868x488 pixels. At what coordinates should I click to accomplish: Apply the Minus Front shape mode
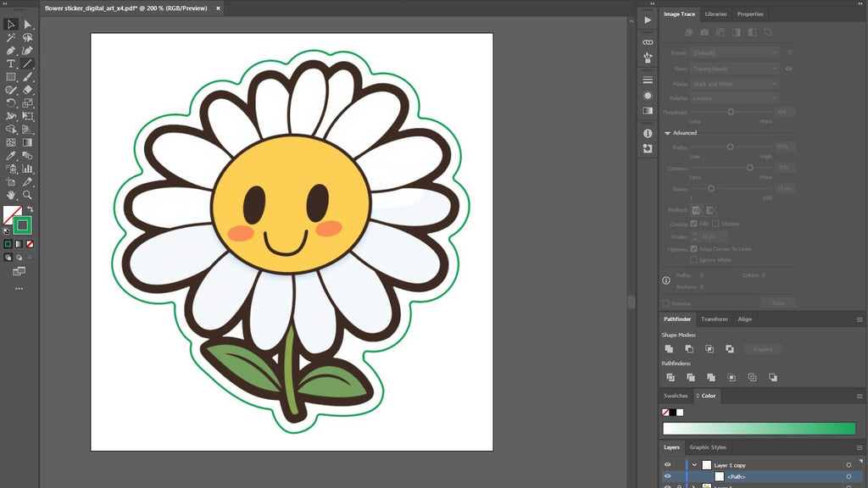(x=690, y=348)
